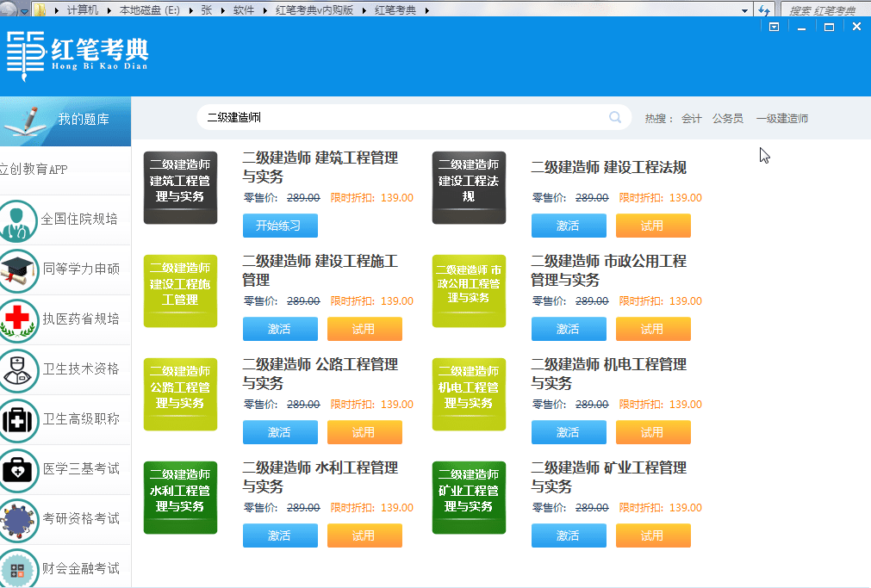Click 激活 for 市政公用工程管理与实务
This screenshot has height=588, width=871.
coord(569,329)
